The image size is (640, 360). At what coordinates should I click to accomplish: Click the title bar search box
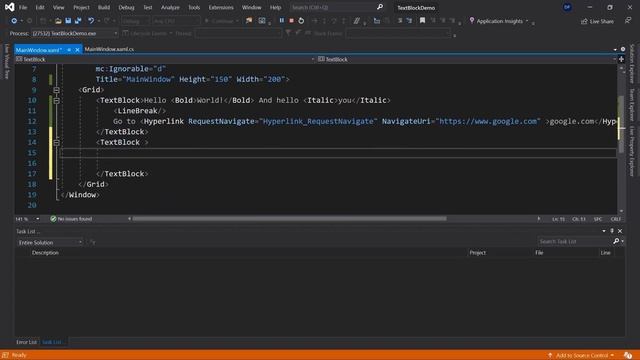[337, 7]
